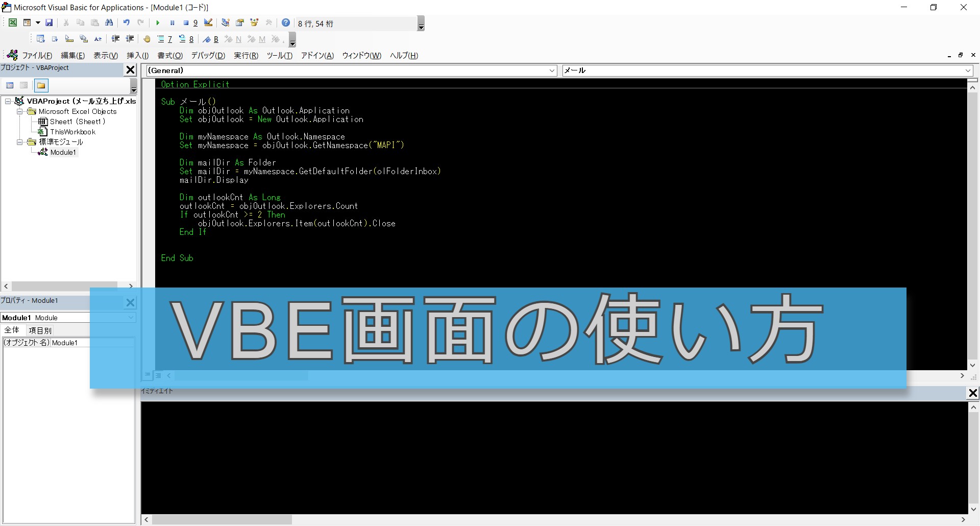Click the Parameter Info icon
980x526 pixels.
pyautogui.click(x=84, y=39)
